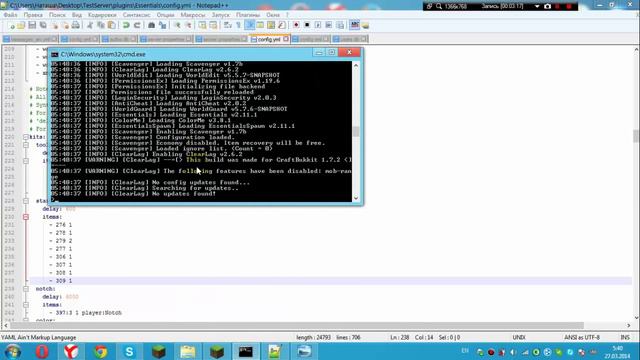Open the Поиск menu
640x360 pixels.
57,15
